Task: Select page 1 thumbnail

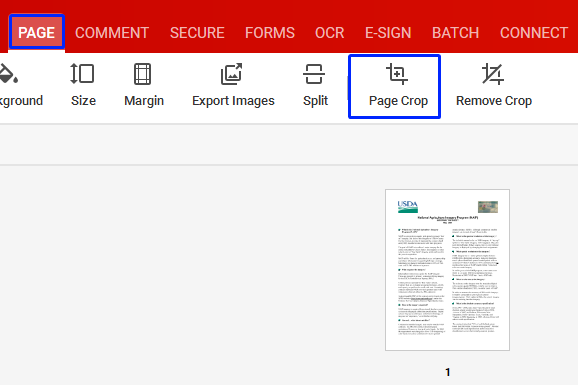Action: (x=448, y=270)
